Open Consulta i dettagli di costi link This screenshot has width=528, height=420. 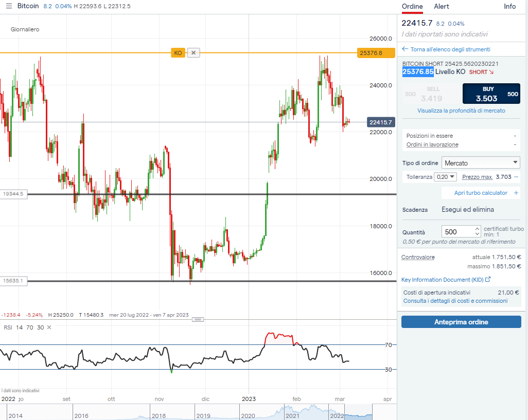pos(455,301)
